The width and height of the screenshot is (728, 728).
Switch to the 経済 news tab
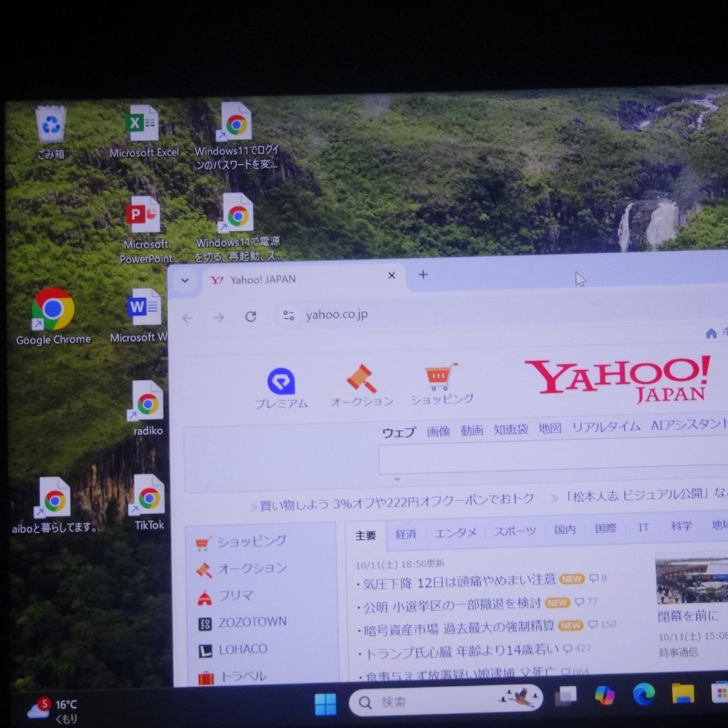(406, 533)
